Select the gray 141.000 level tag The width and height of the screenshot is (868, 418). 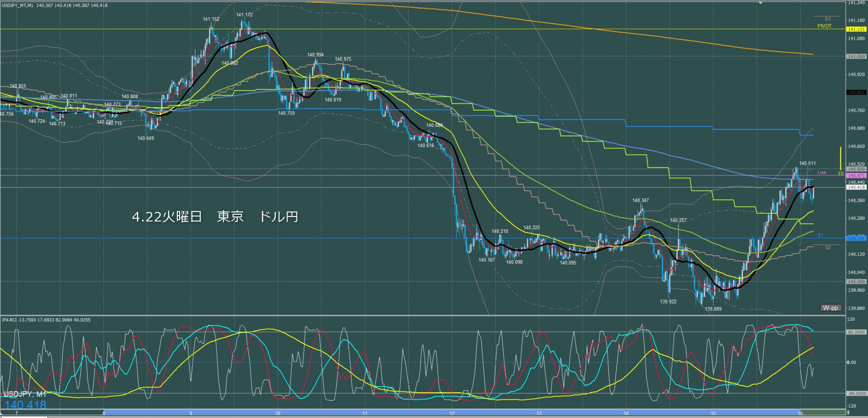[x=856, y=57]
